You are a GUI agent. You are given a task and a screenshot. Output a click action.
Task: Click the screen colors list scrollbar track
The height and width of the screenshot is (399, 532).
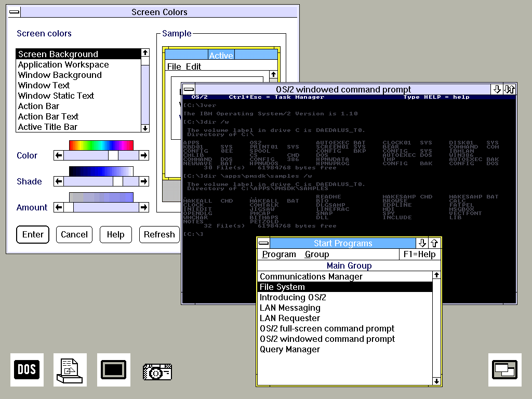pos(145,95)
